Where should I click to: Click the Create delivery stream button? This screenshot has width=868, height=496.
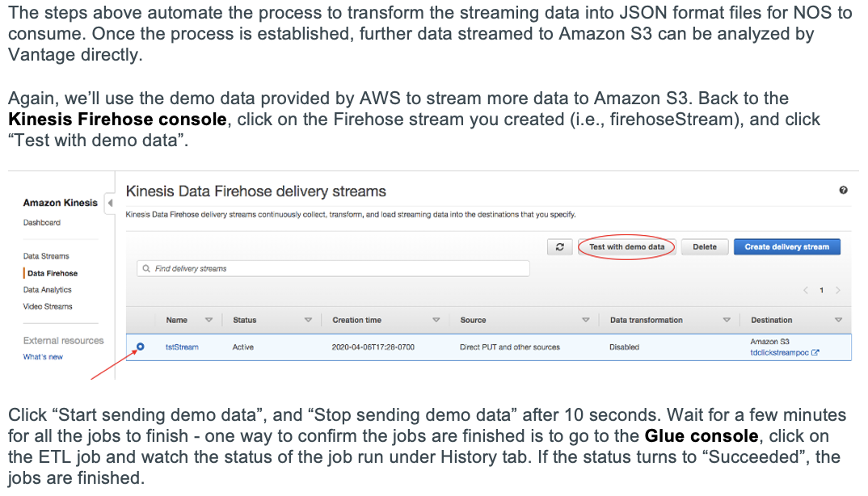786,247
